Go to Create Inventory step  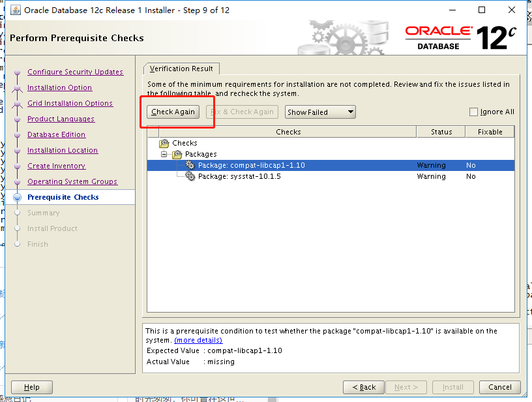(x=56, y=166)
